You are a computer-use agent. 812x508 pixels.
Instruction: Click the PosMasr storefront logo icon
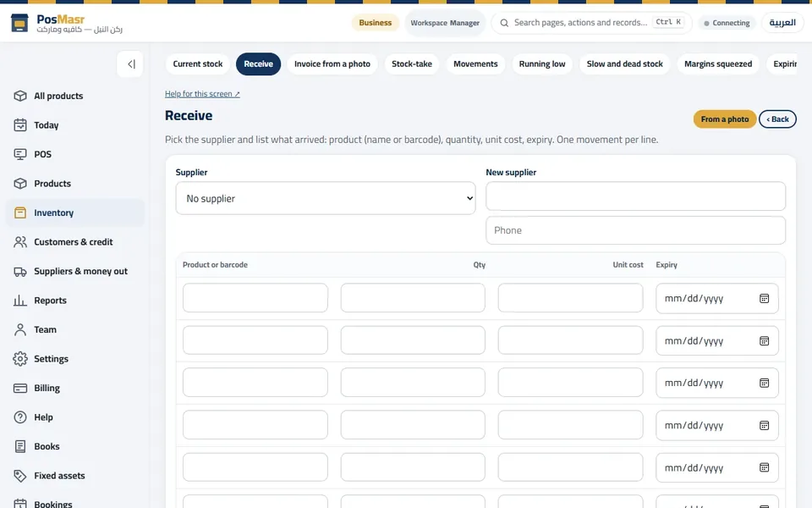click(x=19, y=23)
